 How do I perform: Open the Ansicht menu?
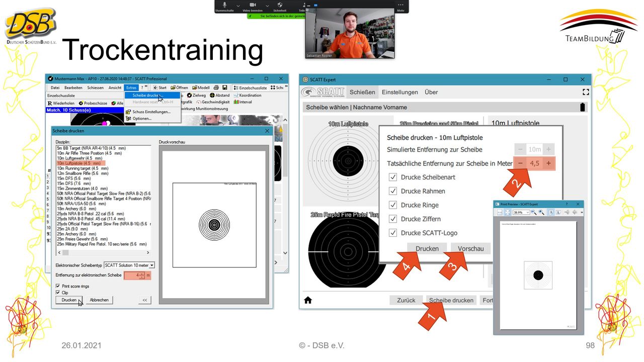click(x=115, y=87)
